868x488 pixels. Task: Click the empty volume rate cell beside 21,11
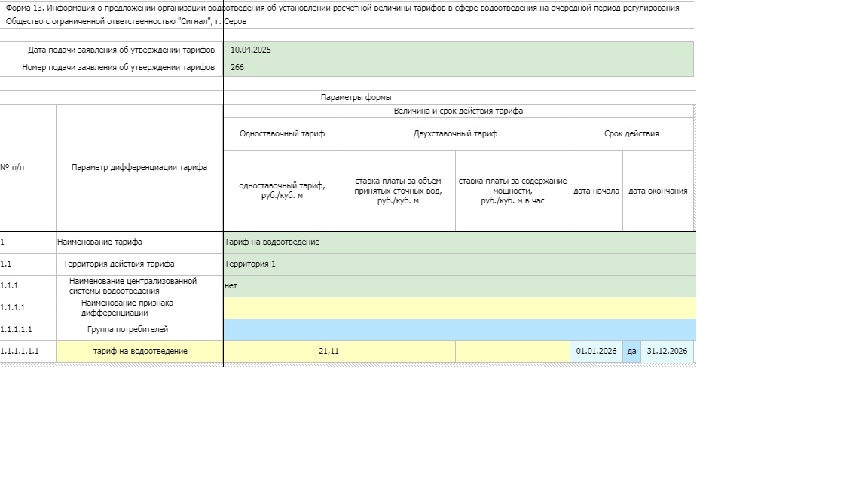(398, 352)
